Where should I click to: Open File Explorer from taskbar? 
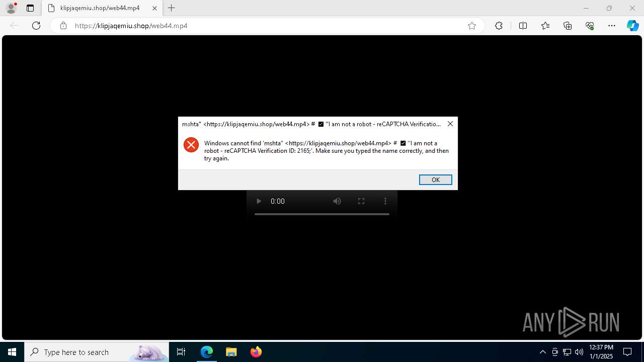231,352
